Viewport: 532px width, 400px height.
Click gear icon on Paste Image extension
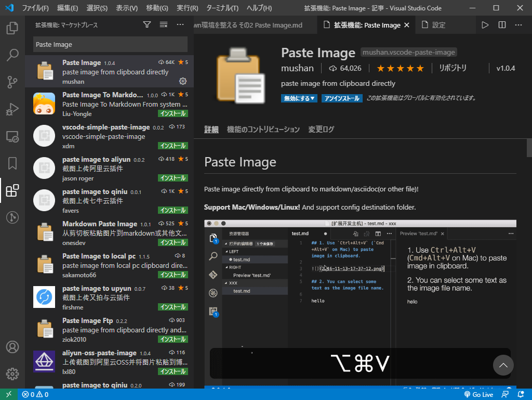tap(183, 81)
